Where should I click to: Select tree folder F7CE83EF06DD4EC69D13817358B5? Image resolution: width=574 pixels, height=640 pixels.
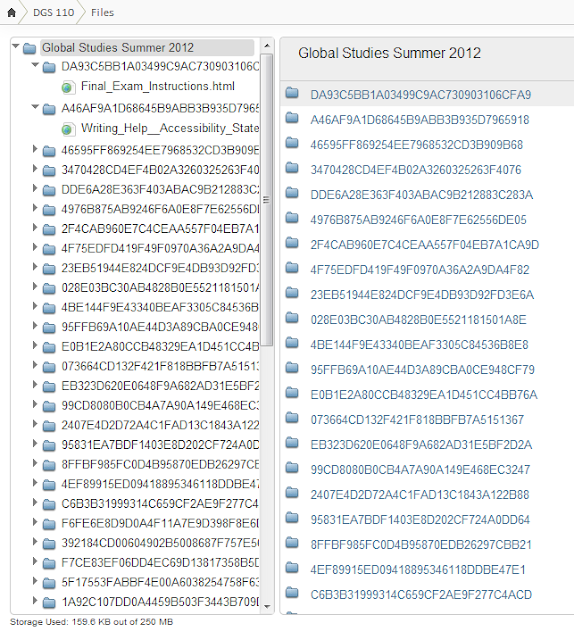pos(160,562)
